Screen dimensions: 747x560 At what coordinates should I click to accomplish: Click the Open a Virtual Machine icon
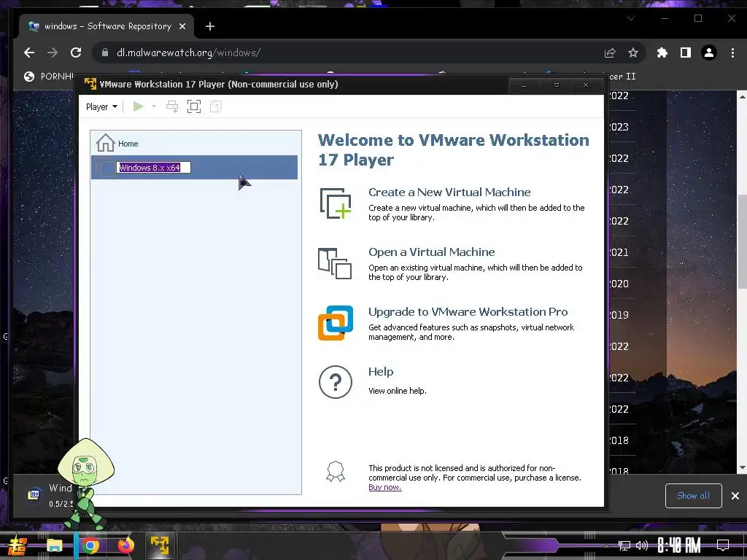[x=335, y=262]
